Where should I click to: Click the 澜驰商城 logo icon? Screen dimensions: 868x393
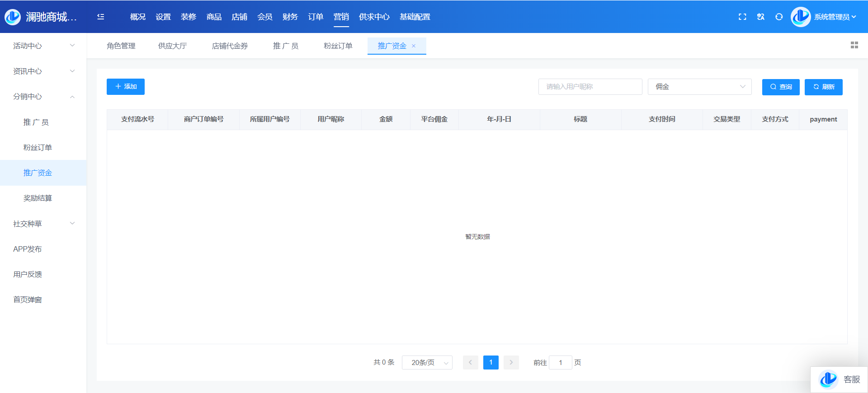(x=13, y=17)
